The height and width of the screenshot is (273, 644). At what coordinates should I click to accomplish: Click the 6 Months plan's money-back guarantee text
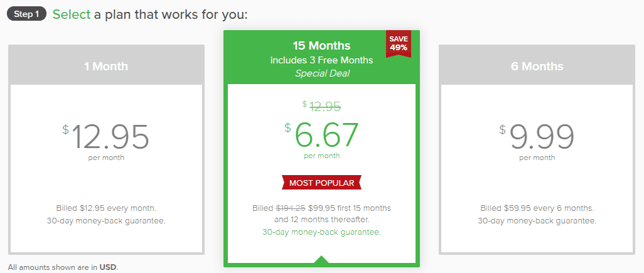[x=537, y=220]
